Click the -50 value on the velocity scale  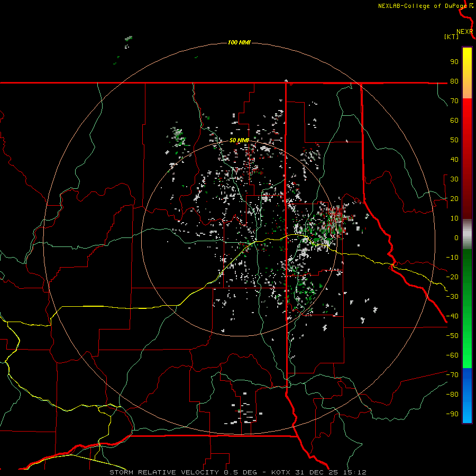[x=452, y=336]
